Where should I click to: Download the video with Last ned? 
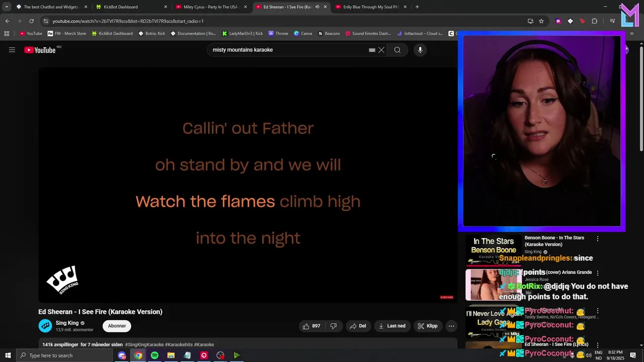click(x=392, y=326)
